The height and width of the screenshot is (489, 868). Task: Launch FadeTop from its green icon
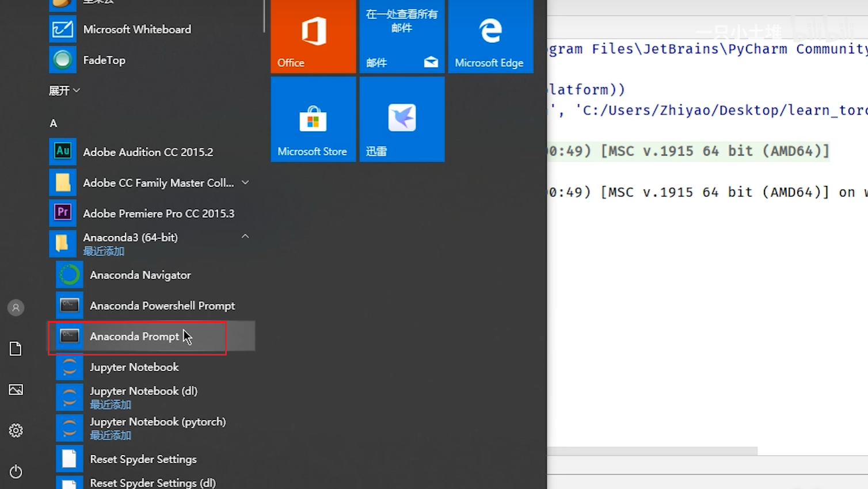click(x=62, y=60)
